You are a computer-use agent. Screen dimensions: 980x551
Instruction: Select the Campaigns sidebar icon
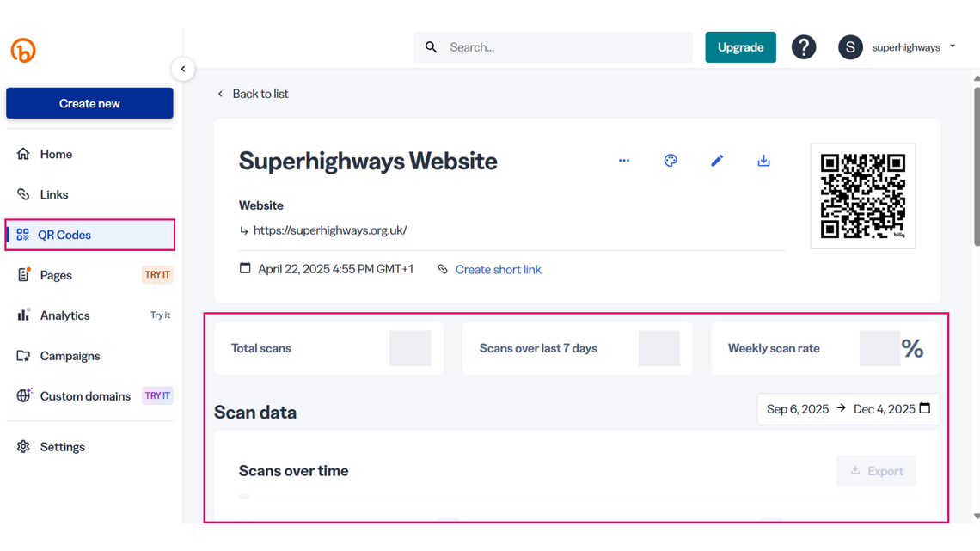[25, 356]
